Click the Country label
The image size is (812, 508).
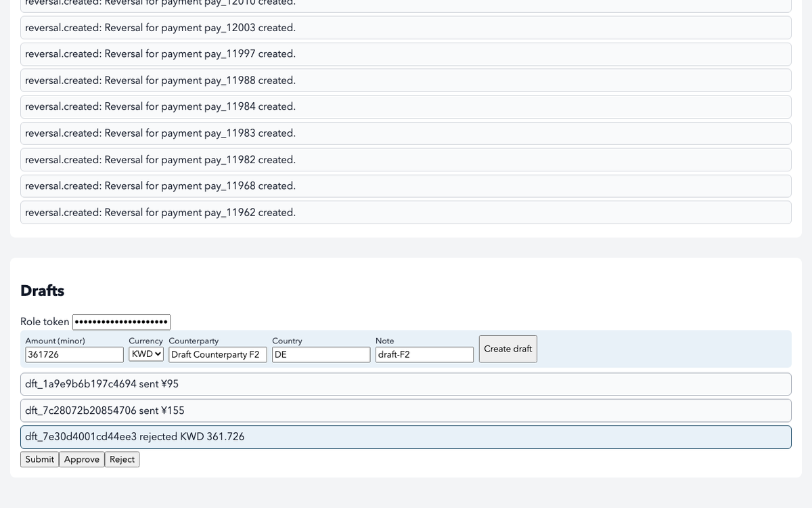[287, 341]
